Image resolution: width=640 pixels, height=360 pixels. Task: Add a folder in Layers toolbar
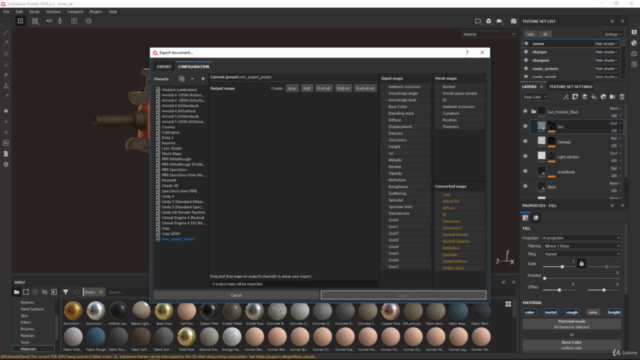click(613, 97)
